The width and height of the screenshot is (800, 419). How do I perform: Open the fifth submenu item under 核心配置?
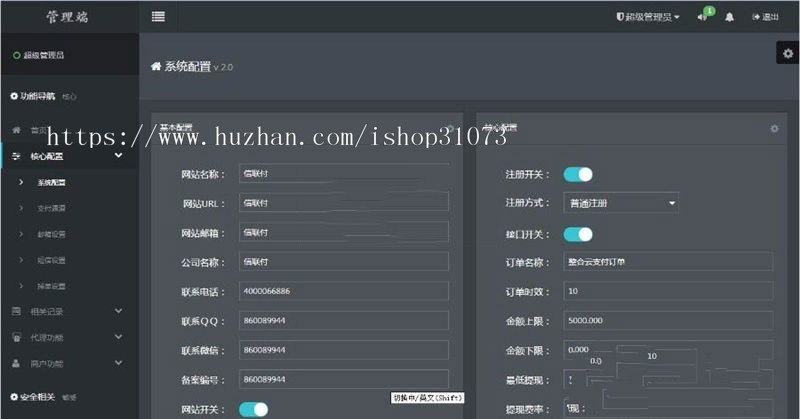point(51,286)
